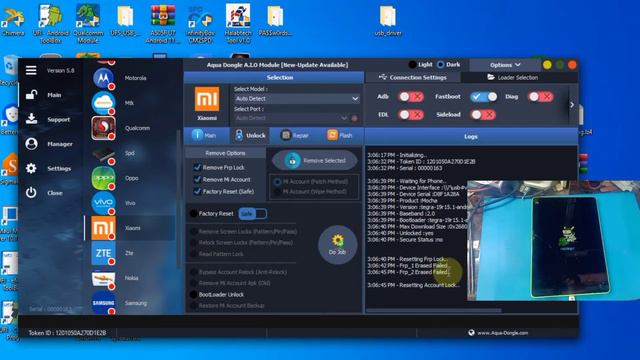640x360 pixels.
Task: Click the brand list vertical scrollbar
Action: click(178, 199)
